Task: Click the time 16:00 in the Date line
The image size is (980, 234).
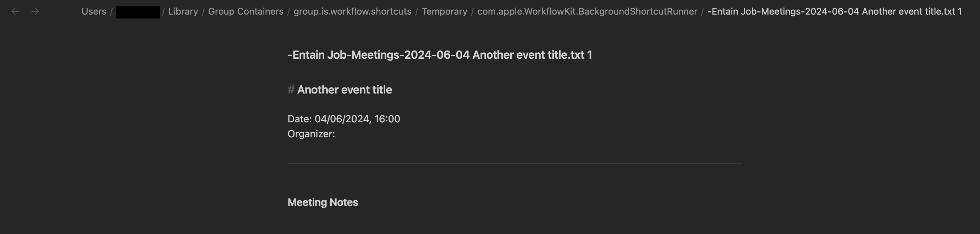Action: (387, 119)
